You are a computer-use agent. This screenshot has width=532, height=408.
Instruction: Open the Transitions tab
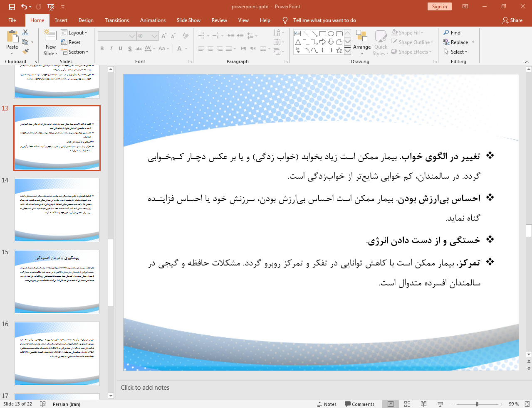coord(117,20)
